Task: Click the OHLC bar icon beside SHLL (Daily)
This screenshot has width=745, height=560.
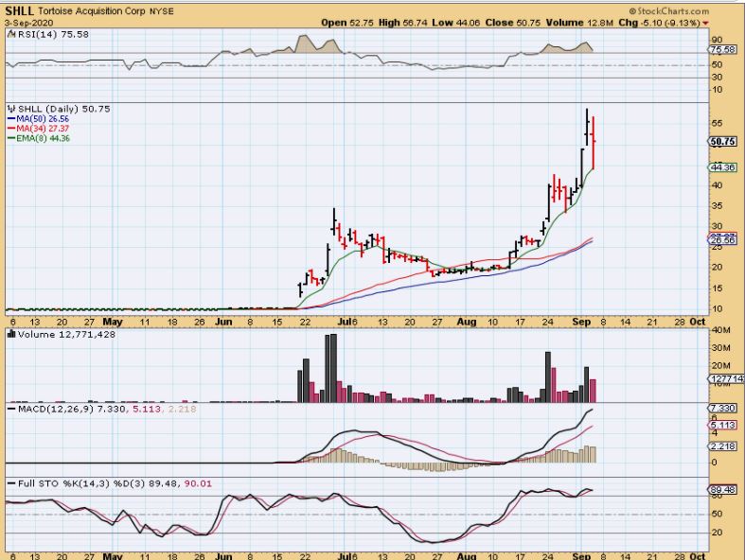Action: pyautogui.click(x=12, y=109)
